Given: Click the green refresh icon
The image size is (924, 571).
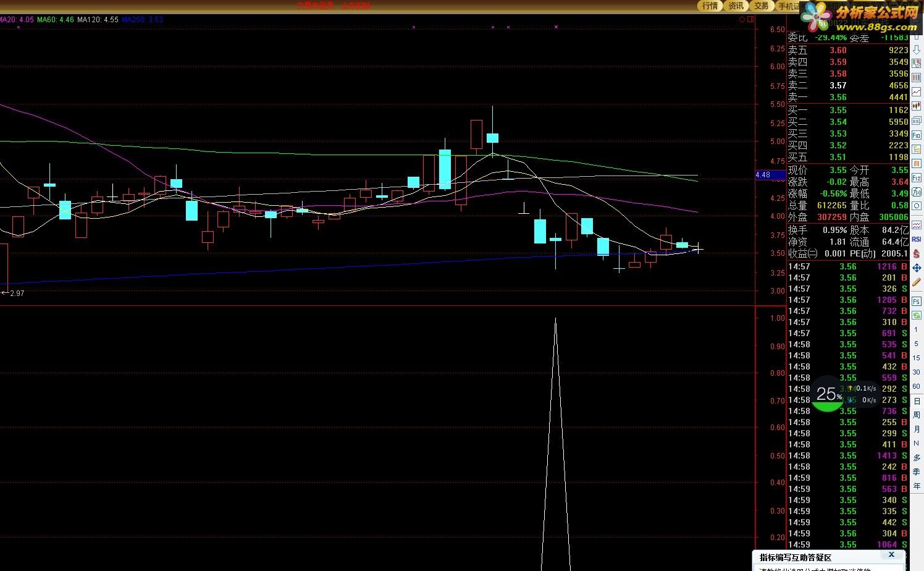Looking at the screenshot, I should coord(917,315).
